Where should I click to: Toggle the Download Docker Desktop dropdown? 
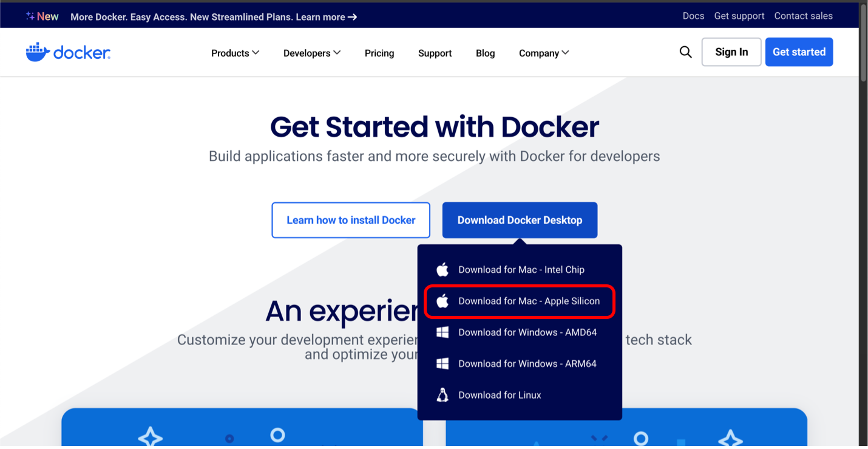point(520,220)
